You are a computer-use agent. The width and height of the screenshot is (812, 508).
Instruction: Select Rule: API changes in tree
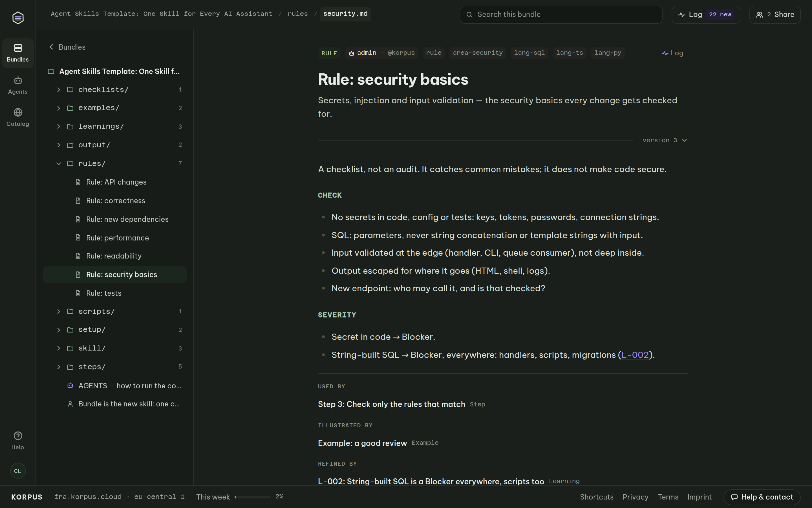(x=115, y=182)
